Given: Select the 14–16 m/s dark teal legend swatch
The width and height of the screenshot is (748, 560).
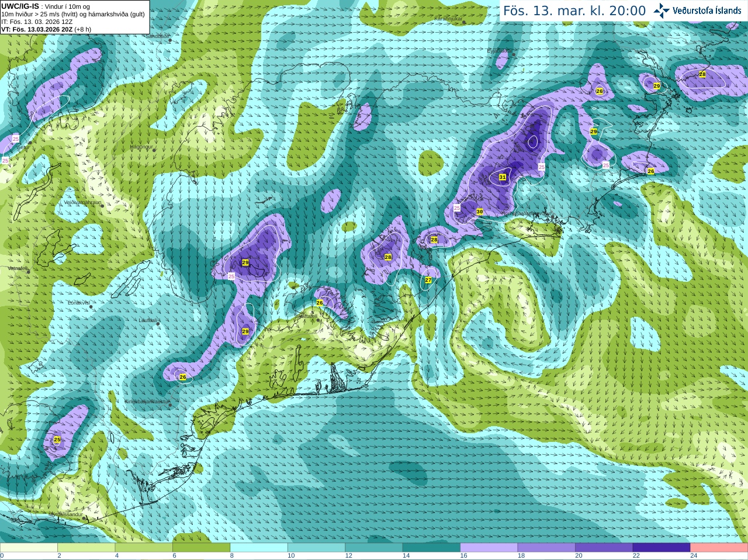Looking at the screenshot, I should (432, 548).
